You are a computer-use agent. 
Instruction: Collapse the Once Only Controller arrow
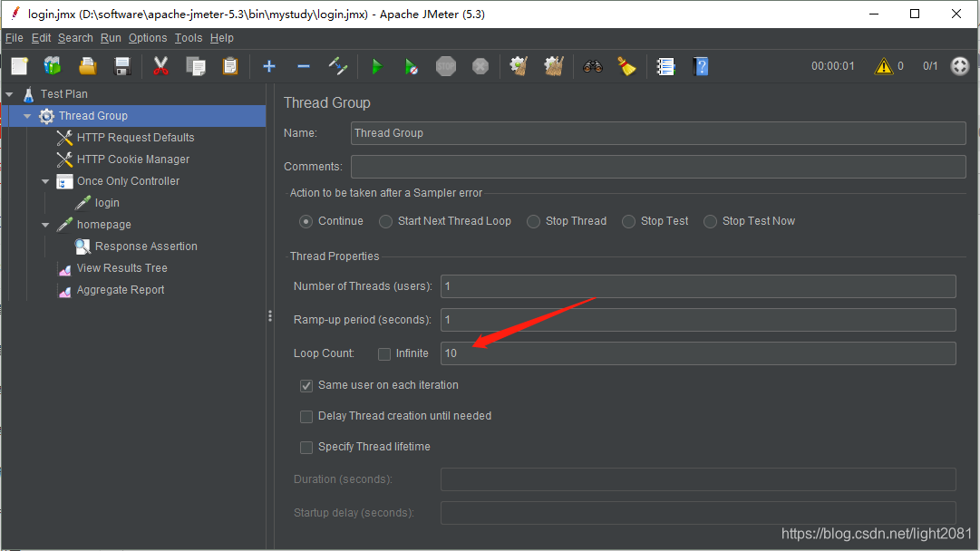(x=45, y=182)
